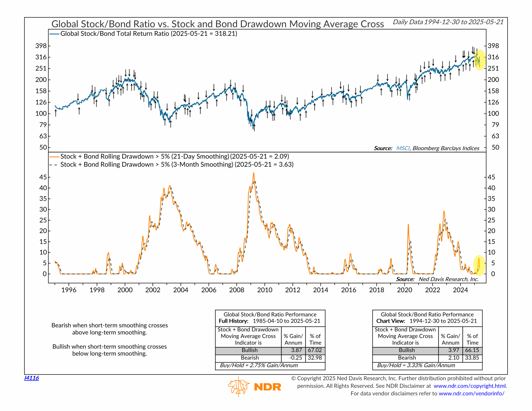Image resolution: width=532 pixels, height=411 pixels.
Task: Click the MSCI source link
Action: pos(403,148)
